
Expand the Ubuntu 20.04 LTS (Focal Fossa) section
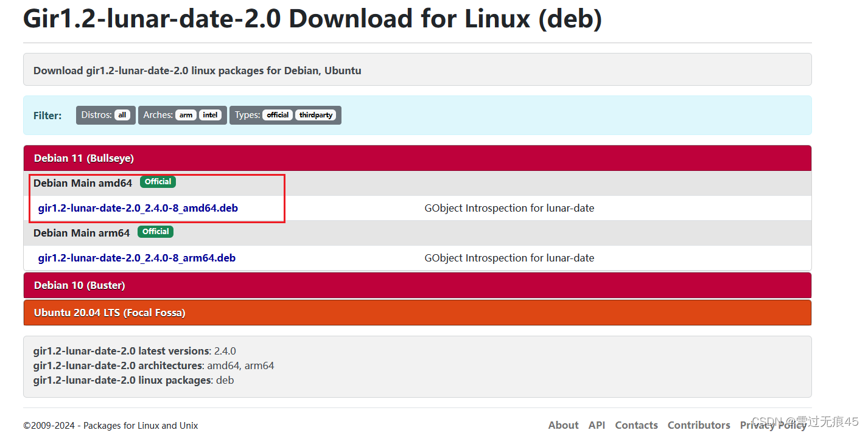click(417, 313)
